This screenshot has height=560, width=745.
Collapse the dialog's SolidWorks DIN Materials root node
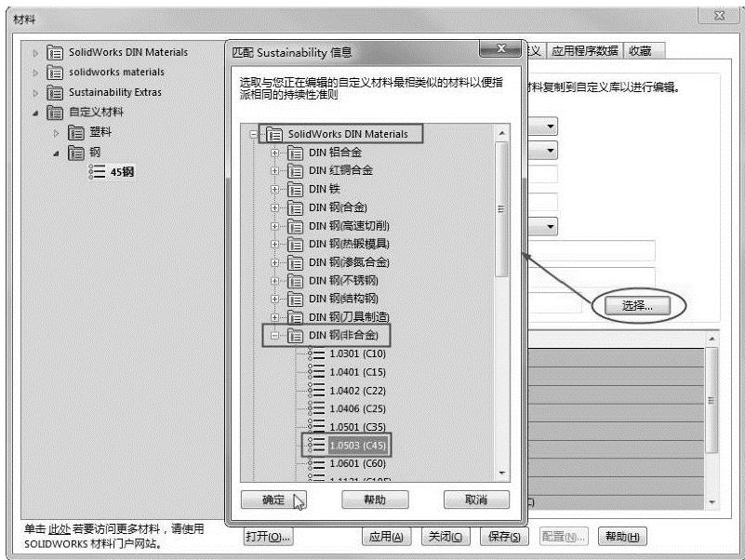coord(254,135)
